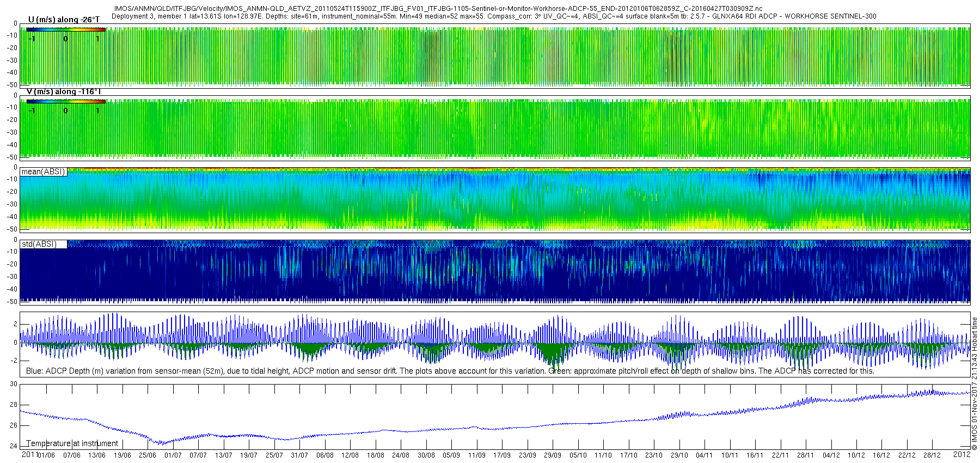The width and height of the screenshot is (980, 463).
Task: Click the 23/10 date tick label
Action: click(x=654, y=455)
